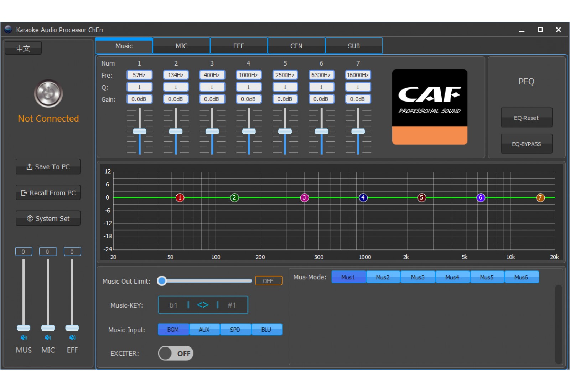Click the band 4 frequency field 1000Hz
The height and width of the screenshot is (392, 570).
click(x=248, y=75)
